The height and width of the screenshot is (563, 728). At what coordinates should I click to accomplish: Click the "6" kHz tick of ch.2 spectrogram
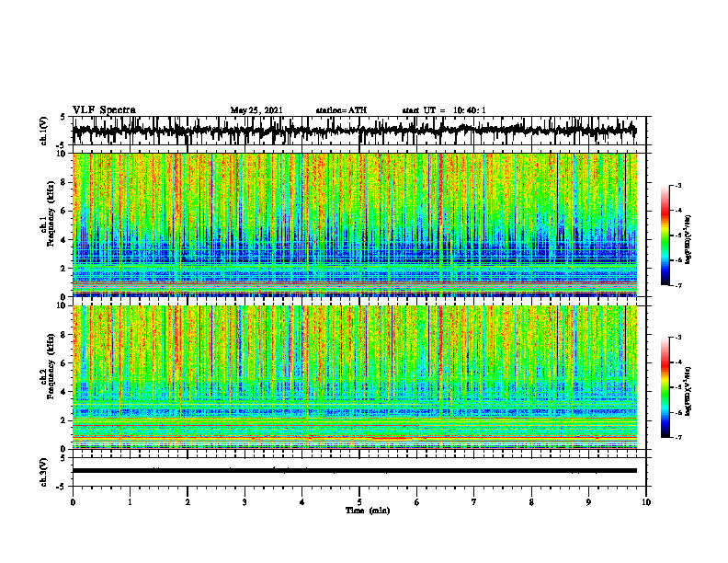[x=64, y=363]
